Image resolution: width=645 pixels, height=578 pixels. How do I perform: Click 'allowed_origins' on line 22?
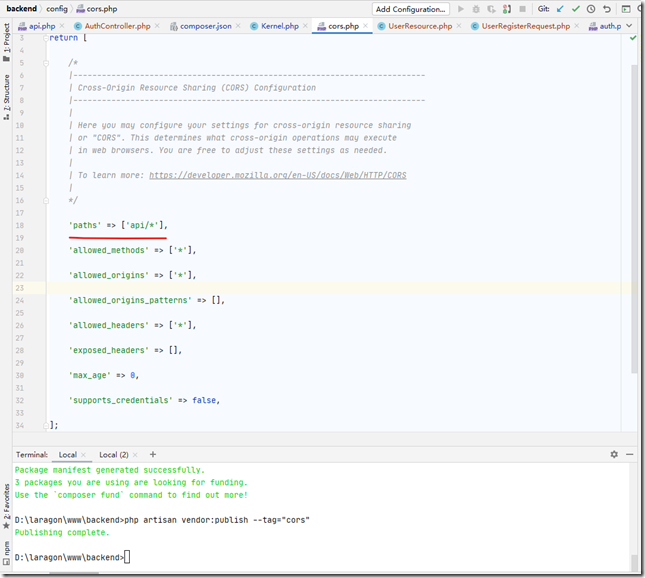pyautogui.click(x=109, y=275)
